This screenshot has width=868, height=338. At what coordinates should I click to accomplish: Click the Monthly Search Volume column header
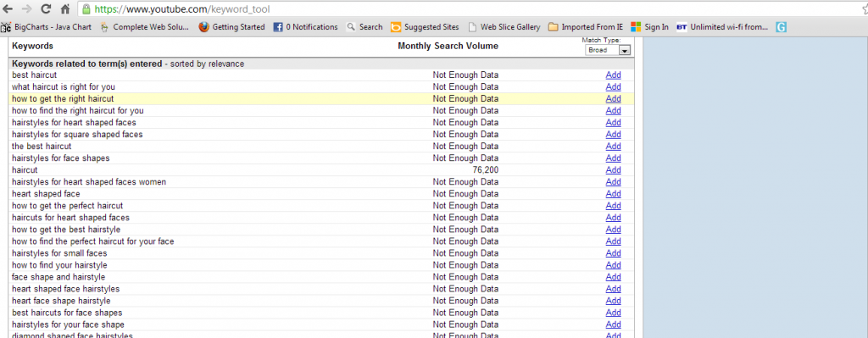448,46
